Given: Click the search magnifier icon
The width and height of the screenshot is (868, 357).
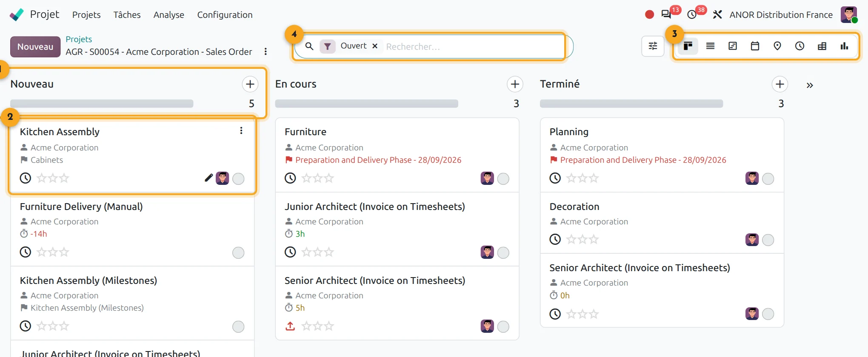Looking at the screenshot, I should pyautogui.click(x=309, y=46).
